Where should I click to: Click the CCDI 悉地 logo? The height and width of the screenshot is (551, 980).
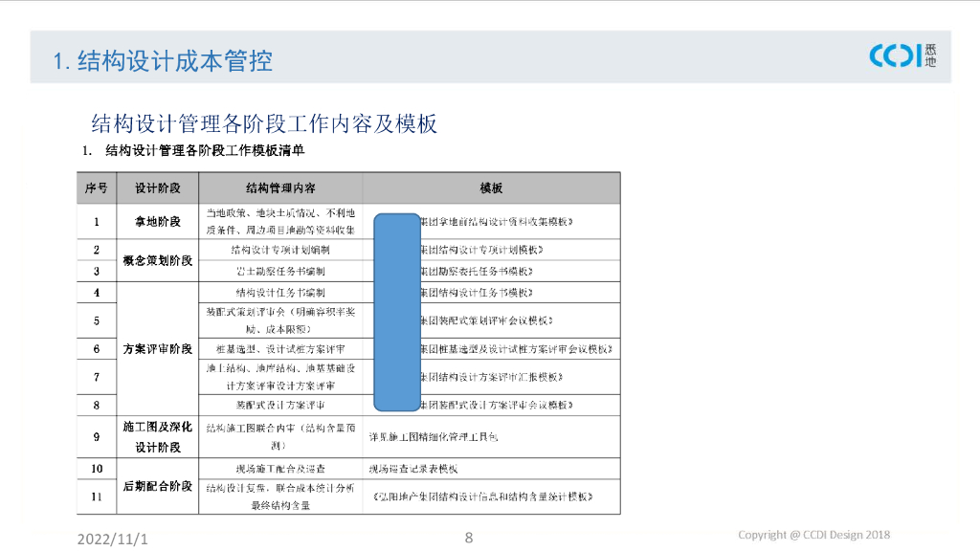pos(902,55)
